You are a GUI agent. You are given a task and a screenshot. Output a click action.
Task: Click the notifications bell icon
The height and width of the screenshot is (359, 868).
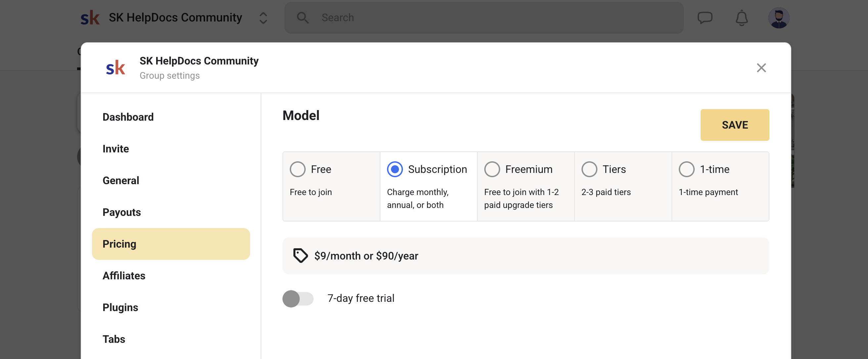(741, 18)
